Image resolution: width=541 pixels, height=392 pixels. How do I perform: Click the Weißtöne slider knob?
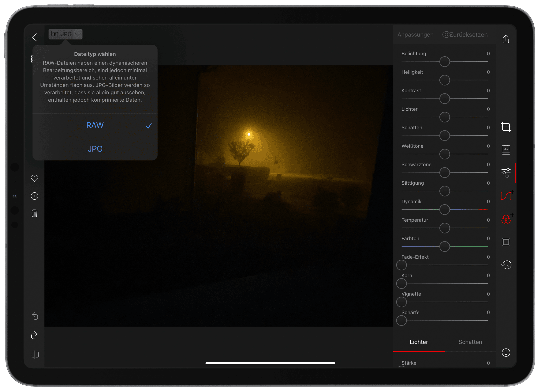445,154
